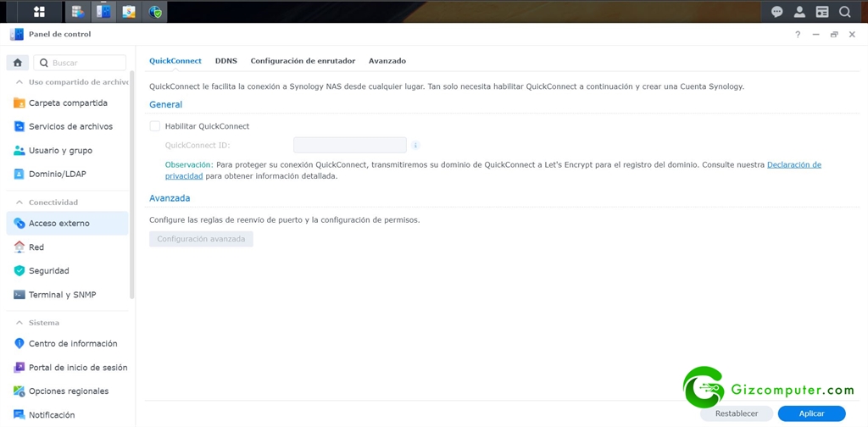
Task: Click the Aplicar button
Action: coord(811,413)
